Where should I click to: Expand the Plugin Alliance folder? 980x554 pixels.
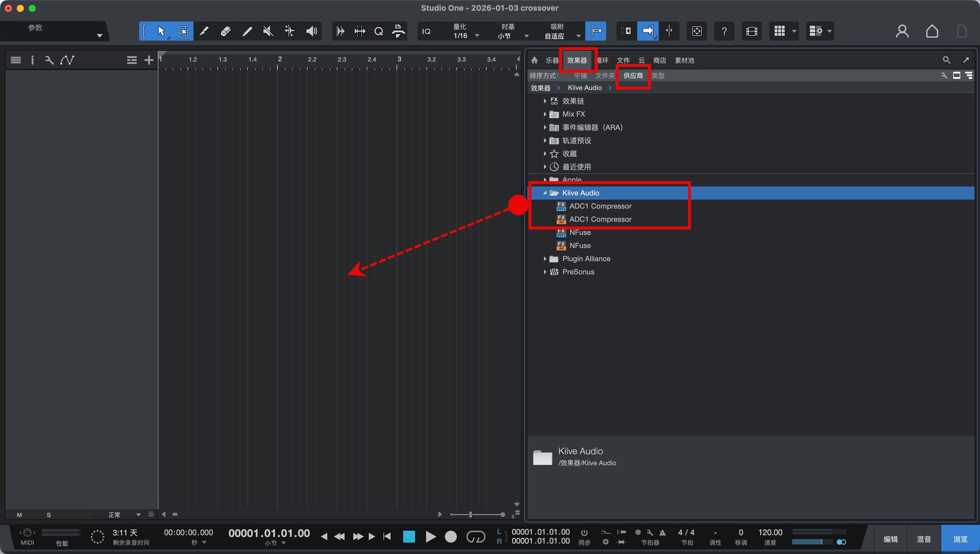[x=545, y=259]
